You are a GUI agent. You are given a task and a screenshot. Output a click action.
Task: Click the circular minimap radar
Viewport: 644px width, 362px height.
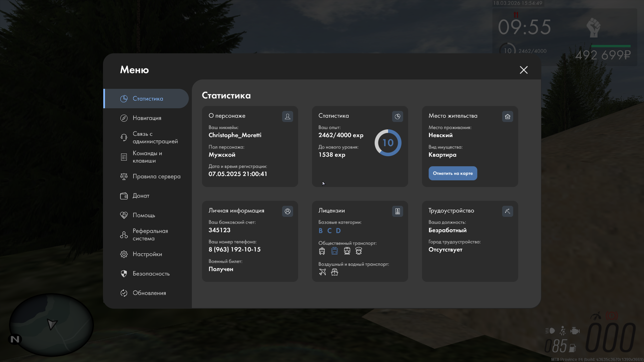(51, 324)
